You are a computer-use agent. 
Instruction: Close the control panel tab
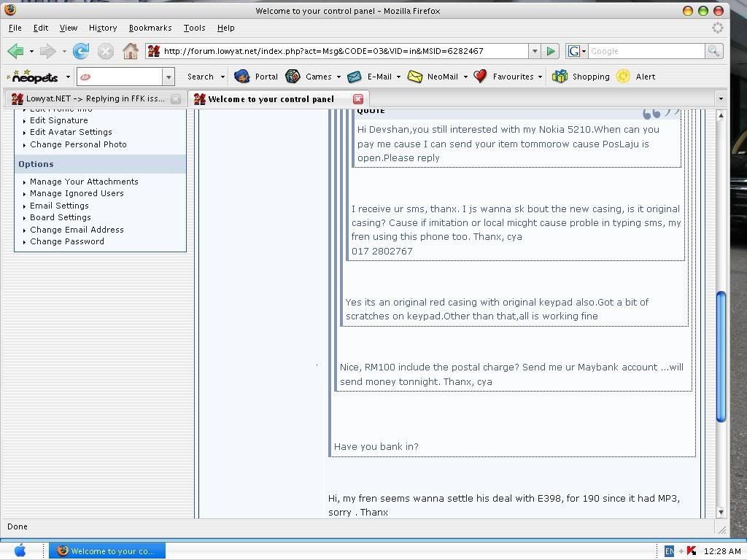358,98
